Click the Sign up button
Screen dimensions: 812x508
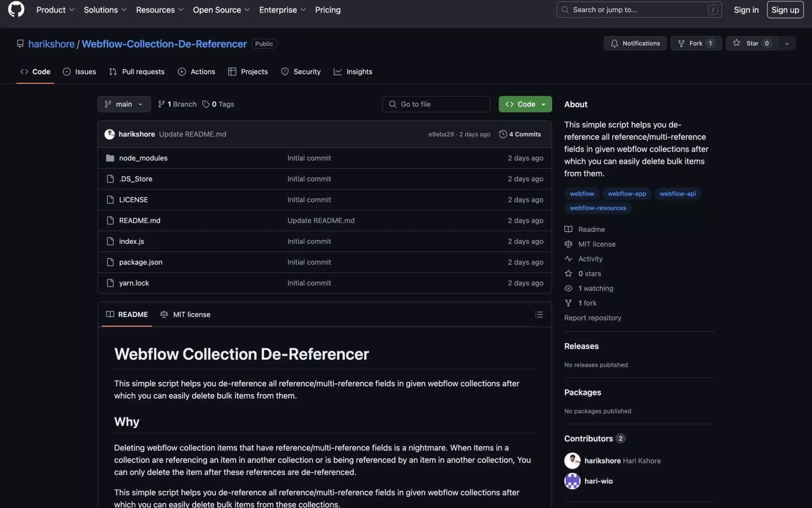pyautogui.click(x=785, y=10)
